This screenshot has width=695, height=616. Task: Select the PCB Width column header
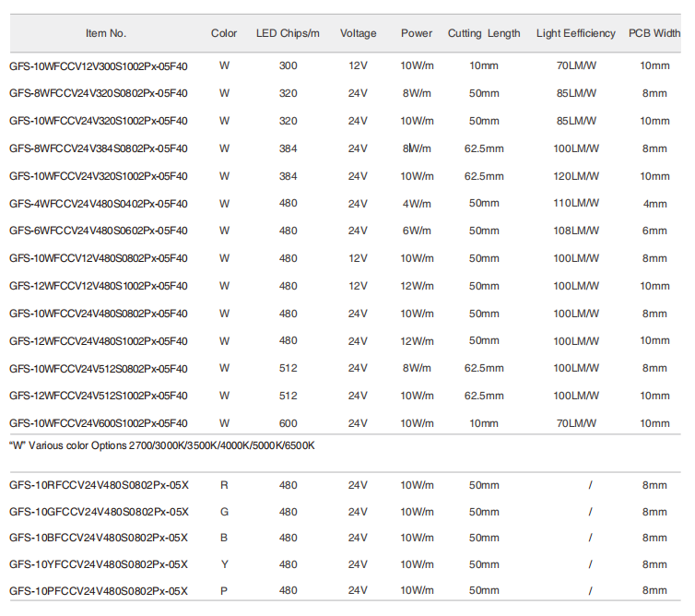click(654, 33)
